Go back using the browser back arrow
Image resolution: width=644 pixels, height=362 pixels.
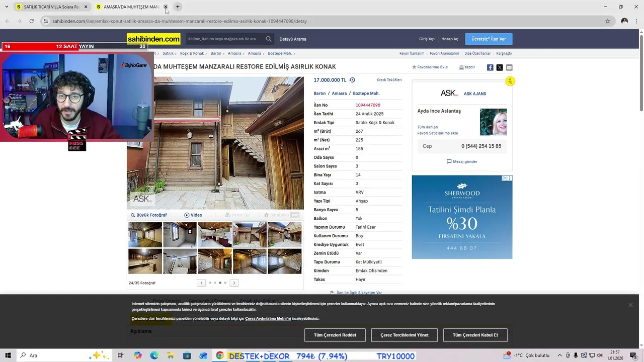[x=7, y=21]
